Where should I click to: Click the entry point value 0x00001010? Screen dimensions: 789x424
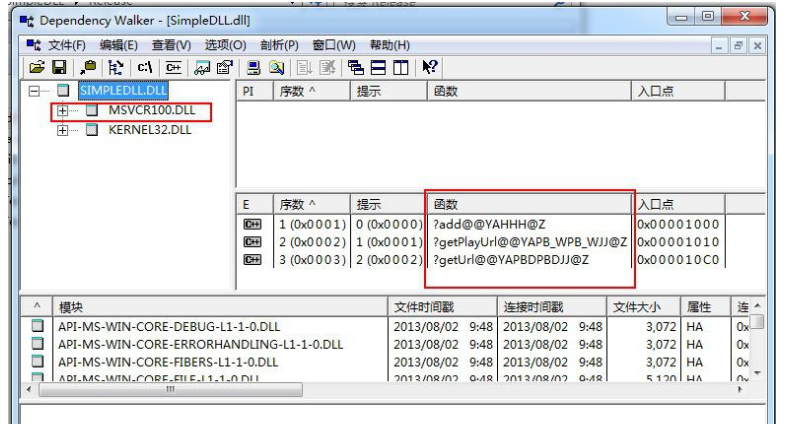click(x=678, y=242)
